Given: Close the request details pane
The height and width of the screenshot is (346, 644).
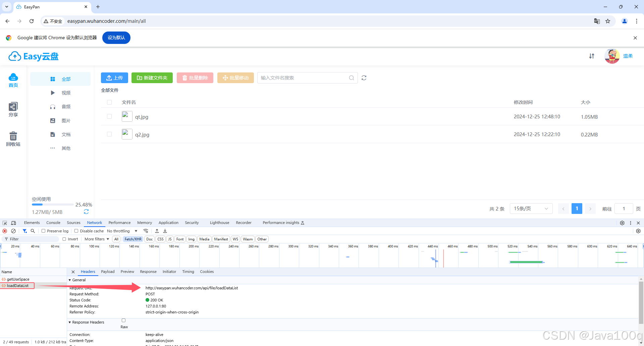Looking at the screenshot, I should point(73,272).
